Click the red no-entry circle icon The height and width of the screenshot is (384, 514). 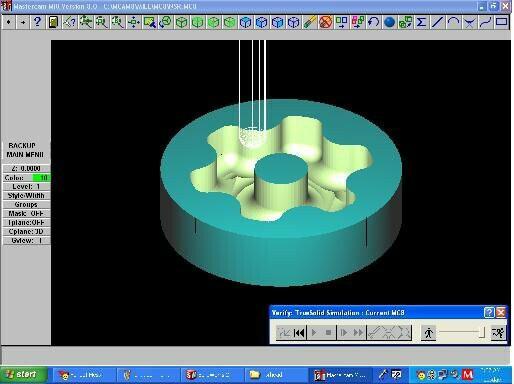[325, 22]
